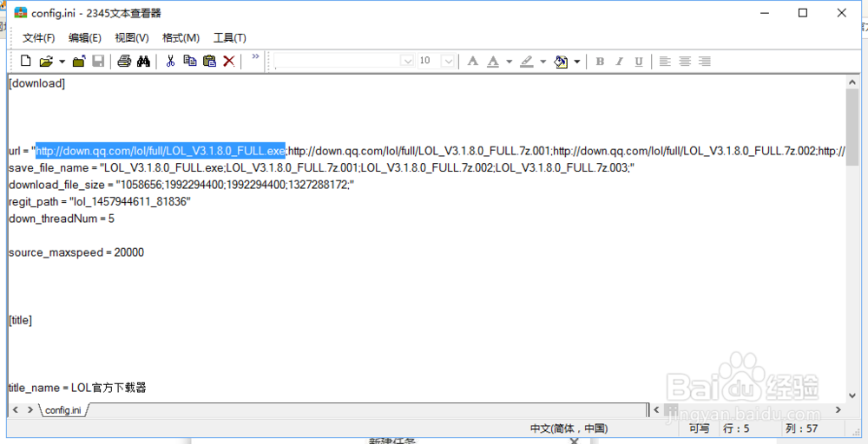868x444 pixels.
Task: Paste from clipboard with the paste icon
Action: click(x=209, y=61)
